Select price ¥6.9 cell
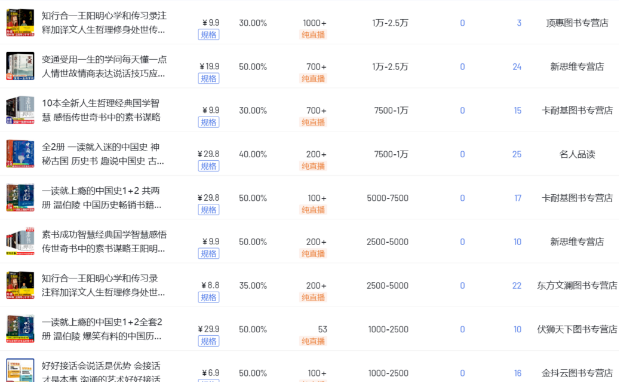The height and width of the screenshot is (382, 619). tap(210, 373)
